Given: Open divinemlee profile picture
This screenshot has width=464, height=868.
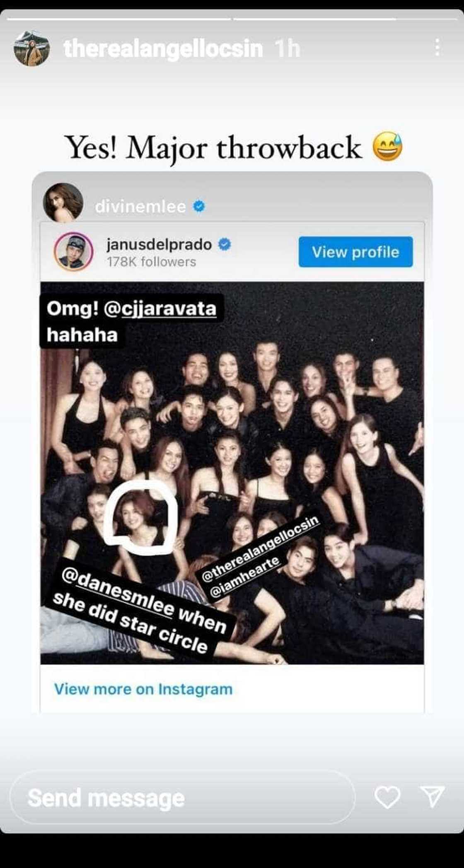Looking at the screenshot, I should (x=63, y=202).
